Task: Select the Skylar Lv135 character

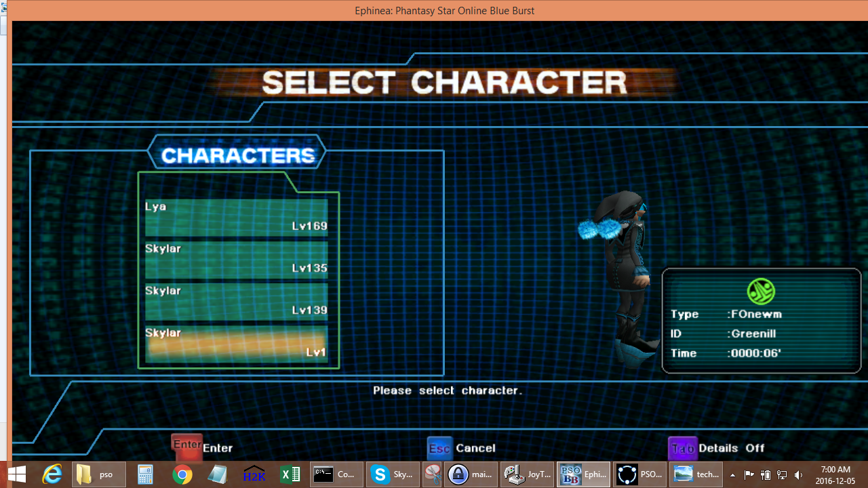Action: coord(236,259)
